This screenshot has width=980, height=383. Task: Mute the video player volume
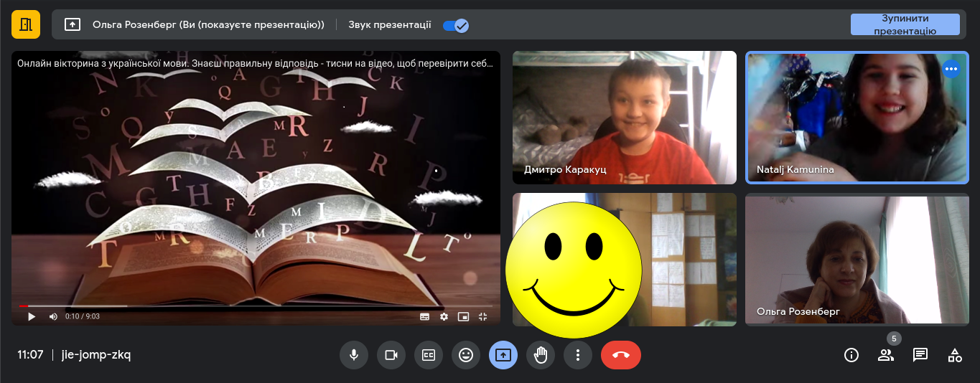[x=53, y=316]
